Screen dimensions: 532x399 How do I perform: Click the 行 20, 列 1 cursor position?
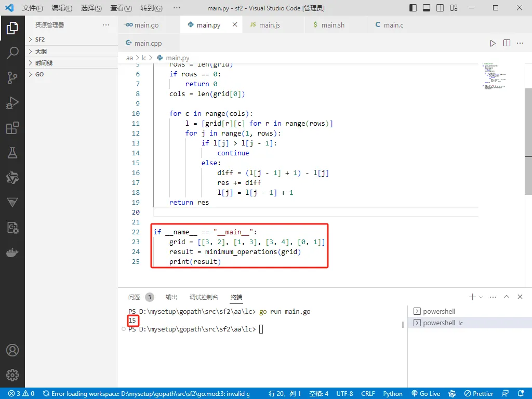(285, 394)
